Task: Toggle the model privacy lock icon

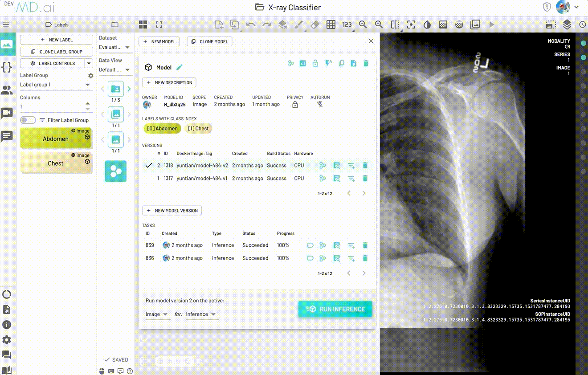Action: (315, 63)
